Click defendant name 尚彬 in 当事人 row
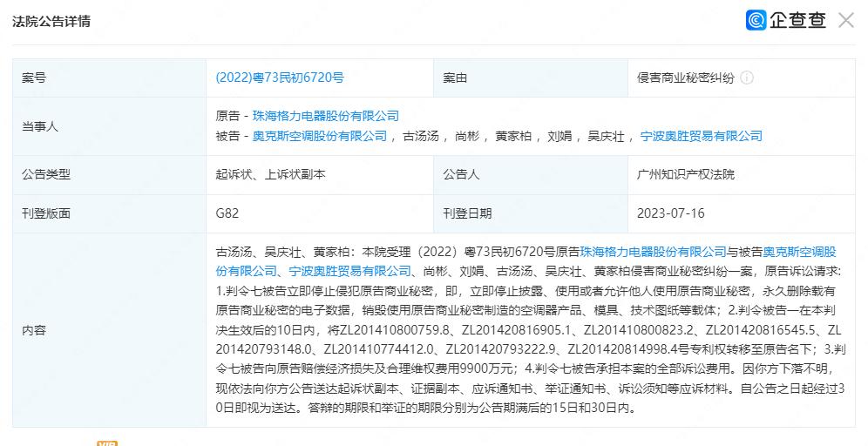This screenshot has width=868, height=446. click(467, 136)
